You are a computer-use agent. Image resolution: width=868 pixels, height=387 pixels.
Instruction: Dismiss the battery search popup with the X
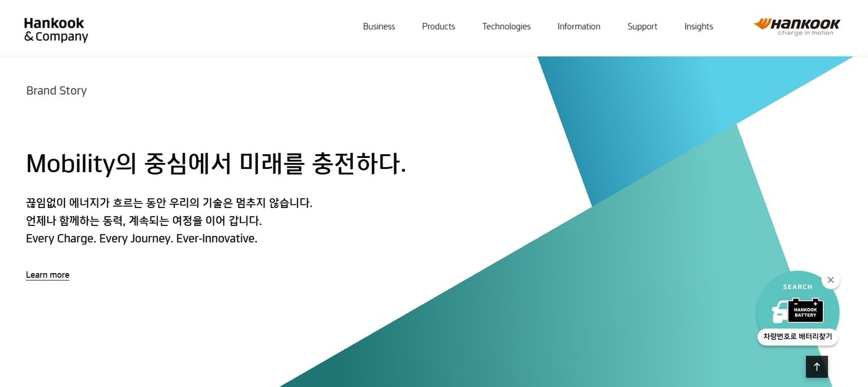coord(831,279)
